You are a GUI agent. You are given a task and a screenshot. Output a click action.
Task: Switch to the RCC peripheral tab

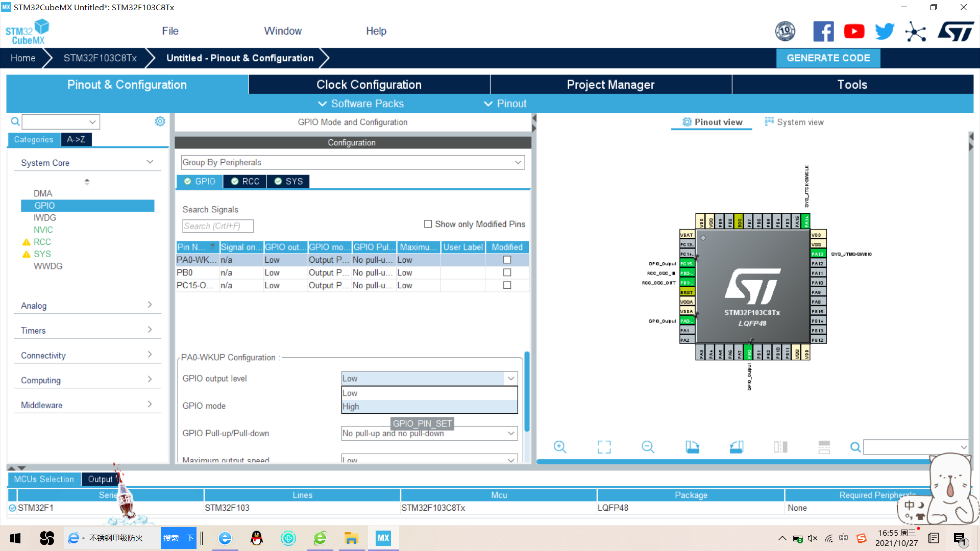pos(245,182)
